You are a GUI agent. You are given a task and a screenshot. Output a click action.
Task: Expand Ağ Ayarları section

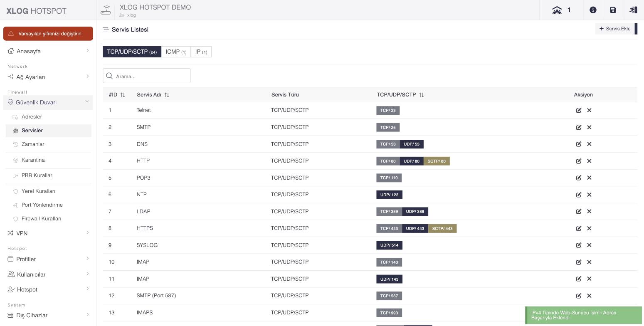click(x=48, y=77)
